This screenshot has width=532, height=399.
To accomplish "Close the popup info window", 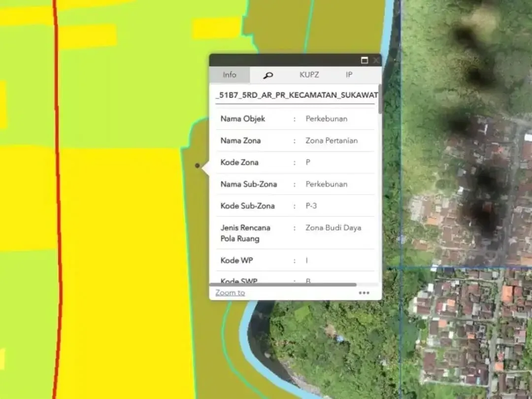I will (x=376, y=61).
